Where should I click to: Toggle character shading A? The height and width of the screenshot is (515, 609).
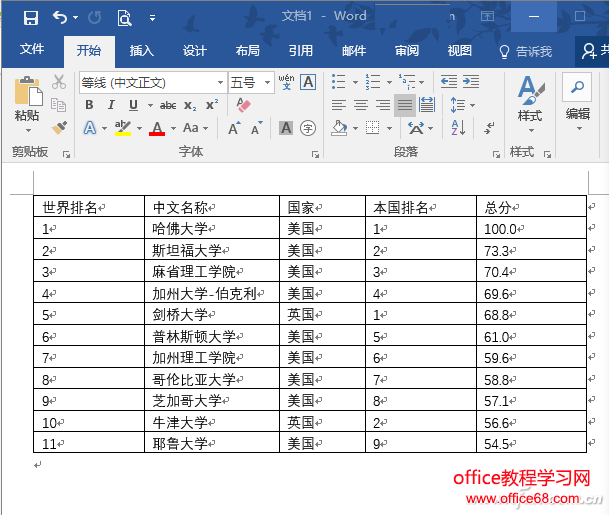(286, 128)
